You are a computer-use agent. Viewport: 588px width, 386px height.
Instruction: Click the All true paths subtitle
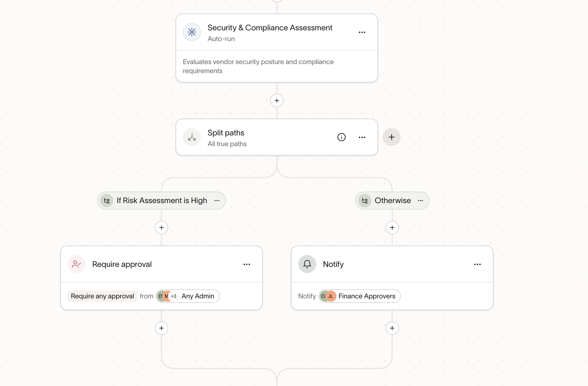click(227, 144)
